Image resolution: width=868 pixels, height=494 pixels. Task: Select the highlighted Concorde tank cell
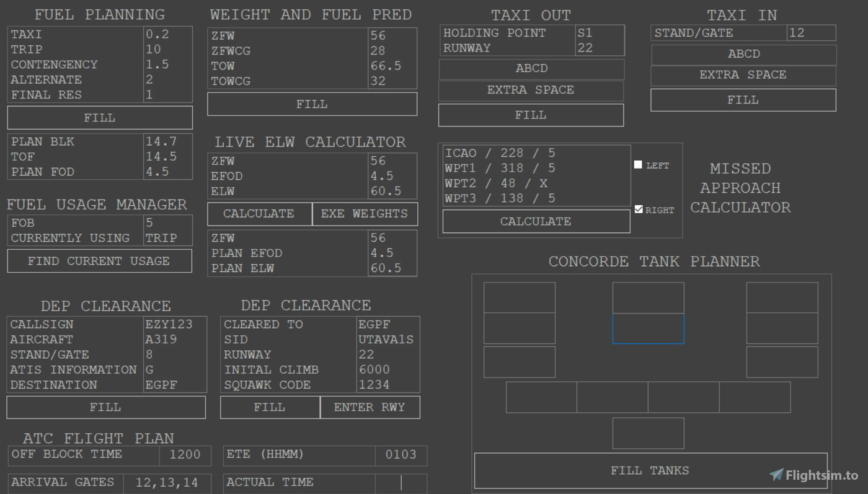click(648, 329)
